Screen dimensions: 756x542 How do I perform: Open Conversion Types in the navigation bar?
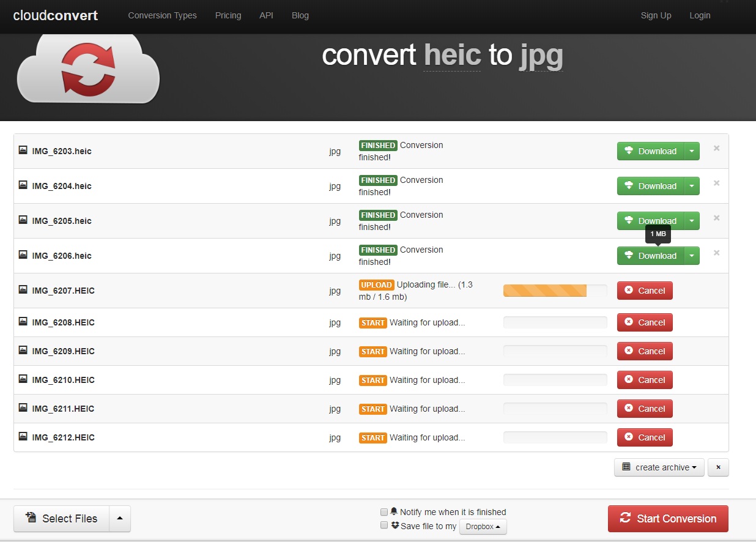[162, 15]
